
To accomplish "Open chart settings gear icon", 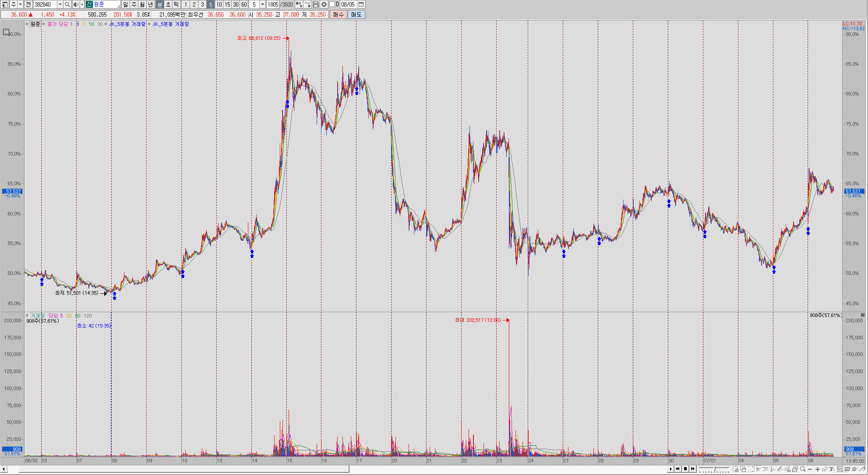I will [x=324, y=4].
